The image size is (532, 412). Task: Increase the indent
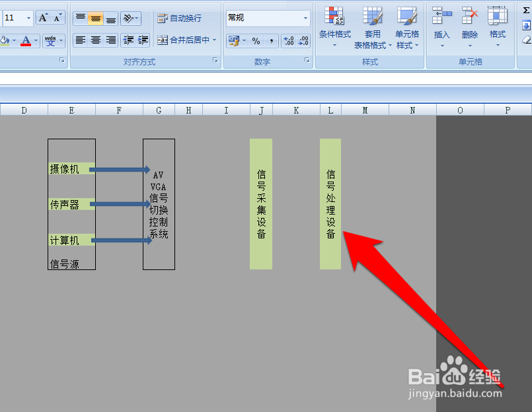click(143, 40)
